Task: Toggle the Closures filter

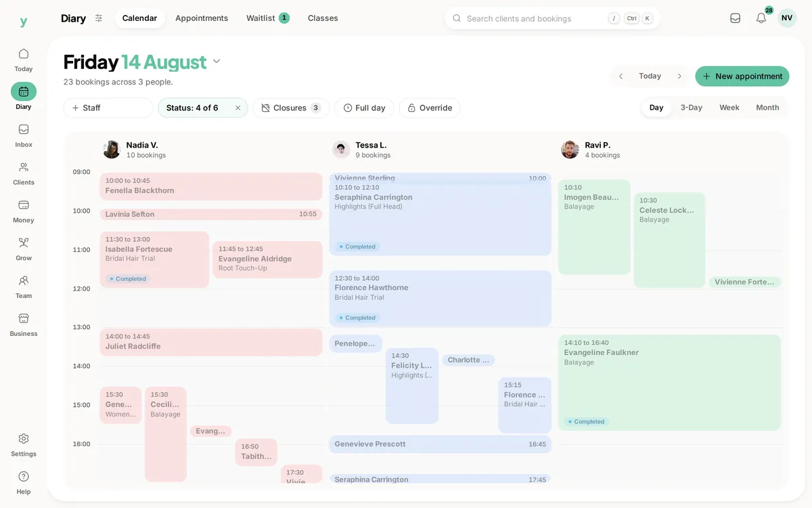Action: [291, 108]
